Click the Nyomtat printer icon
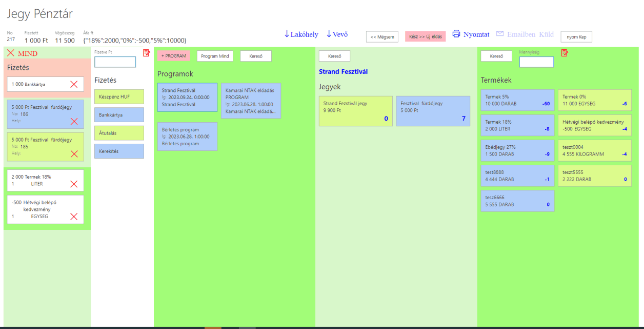This screenshot has height=329, width=644. coord(456,34)
